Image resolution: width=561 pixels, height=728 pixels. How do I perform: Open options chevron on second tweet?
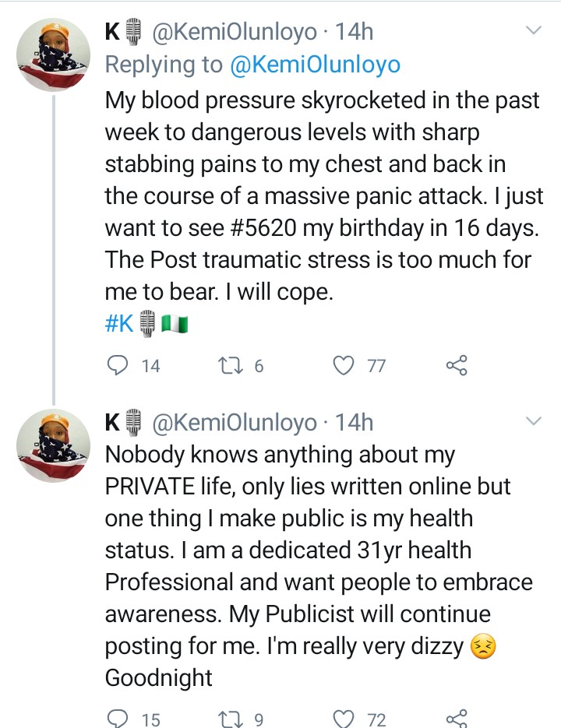click(534, 421)
